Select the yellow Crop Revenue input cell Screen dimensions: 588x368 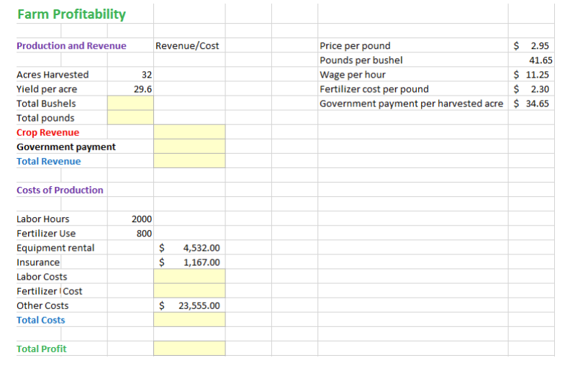coord(189,132)
